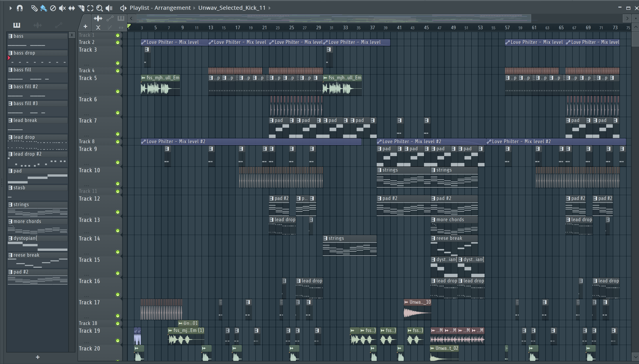Open clip menu of Unwa..t_02 on Track 20
The height and width of the screenshot is (364, 639).
(432, 348)
